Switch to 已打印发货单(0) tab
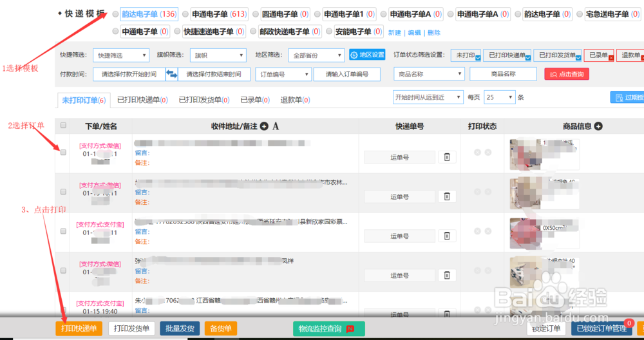Viewport: 644px width, 340px height. (x=204, y=100)
